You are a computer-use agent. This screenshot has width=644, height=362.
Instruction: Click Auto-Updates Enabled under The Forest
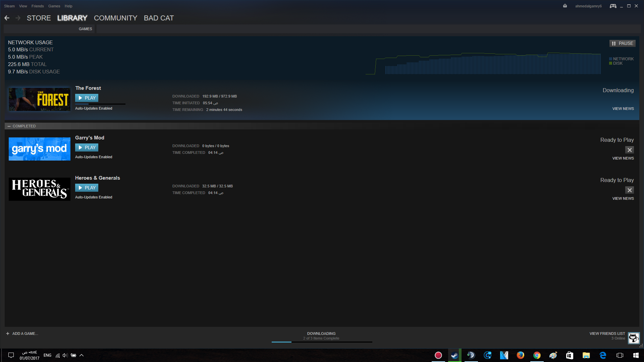(x=94, y=108)
